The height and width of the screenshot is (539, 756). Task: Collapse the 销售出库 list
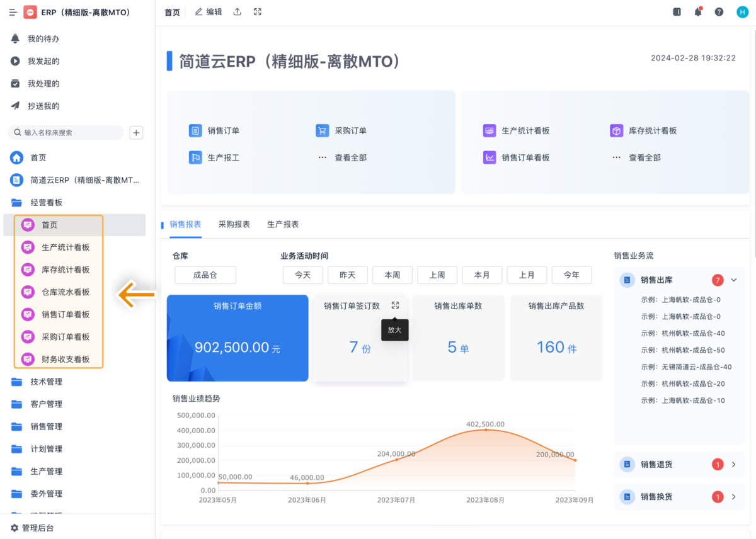(732, 280)
